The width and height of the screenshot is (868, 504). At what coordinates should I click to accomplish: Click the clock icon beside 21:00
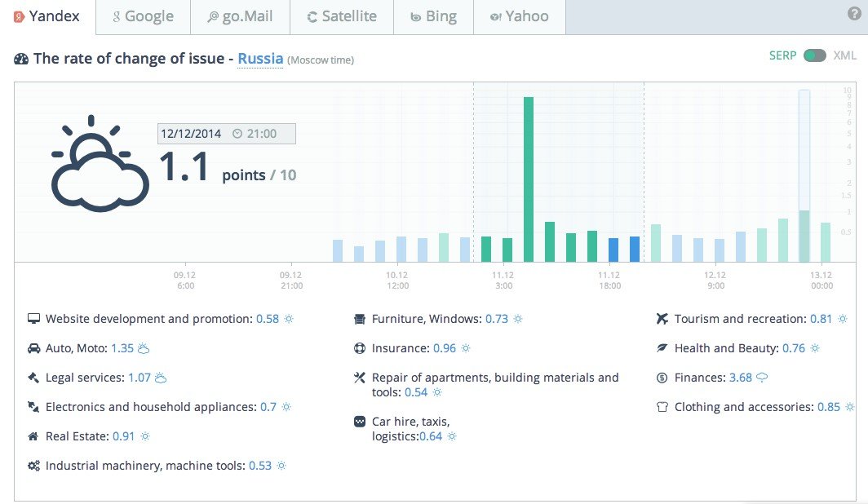click(237, 134)
